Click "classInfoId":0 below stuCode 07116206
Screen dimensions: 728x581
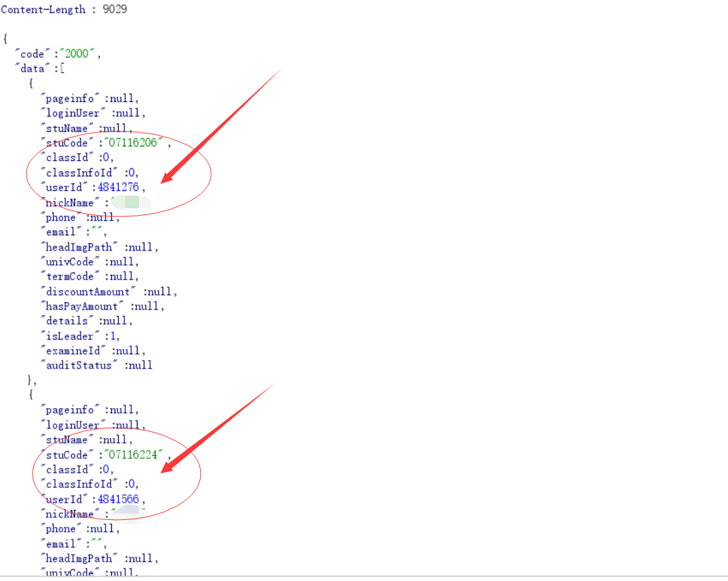point(90,173)
